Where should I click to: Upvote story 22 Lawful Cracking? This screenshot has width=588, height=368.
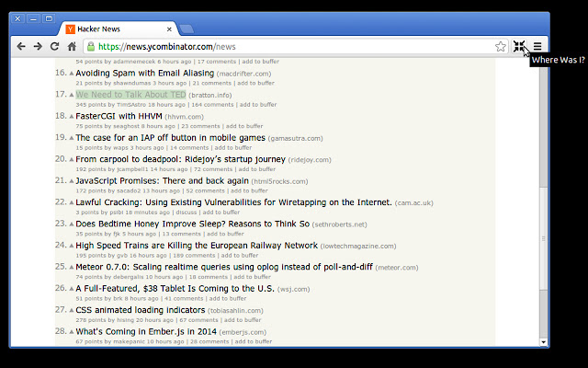click(x=72, y=202)
